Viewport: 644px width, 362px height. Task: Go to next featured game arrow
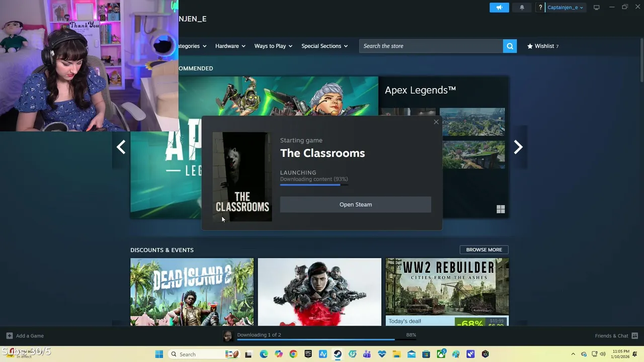[x=518, y=147]
